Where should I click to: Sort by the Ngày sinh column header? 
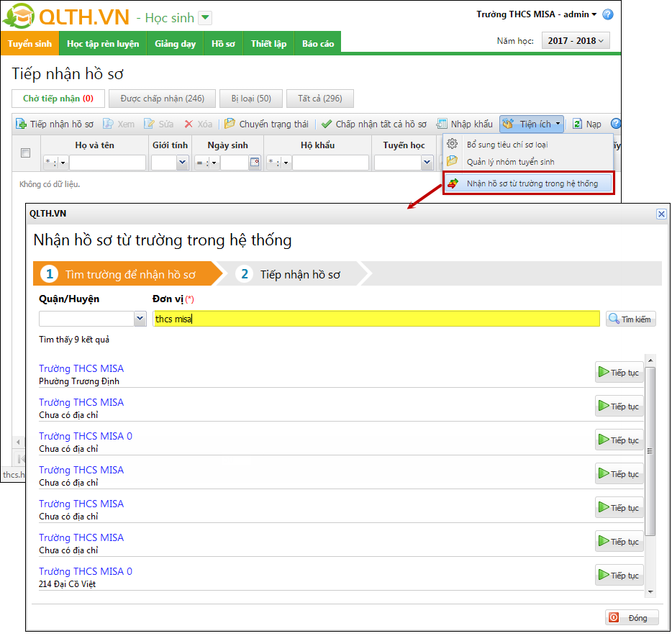pyautogui.click(x=227, y=145)
